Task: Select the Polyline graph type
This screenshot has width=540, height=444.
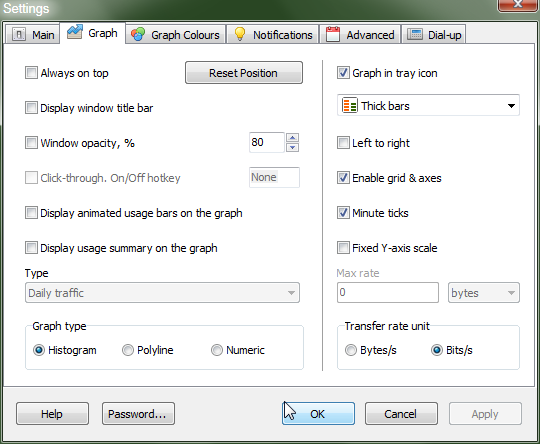Action: [x=128, y=350]
